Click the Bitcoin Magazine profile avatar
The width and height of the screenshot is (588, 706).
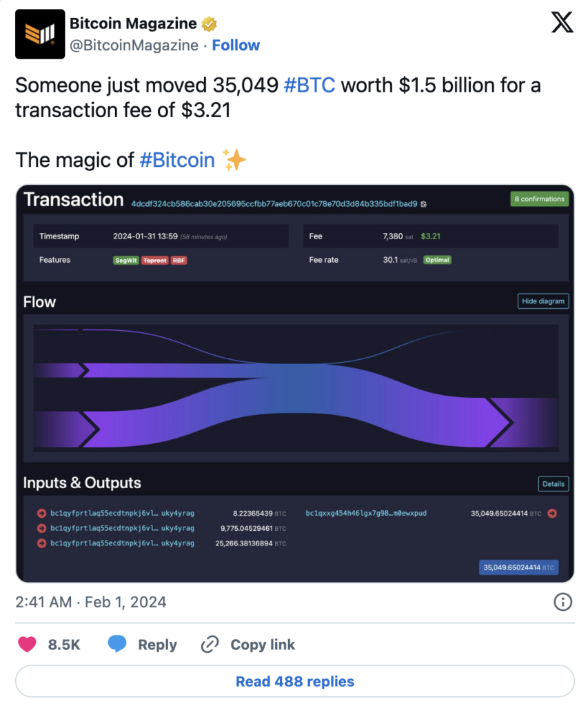tap(40, 34)
